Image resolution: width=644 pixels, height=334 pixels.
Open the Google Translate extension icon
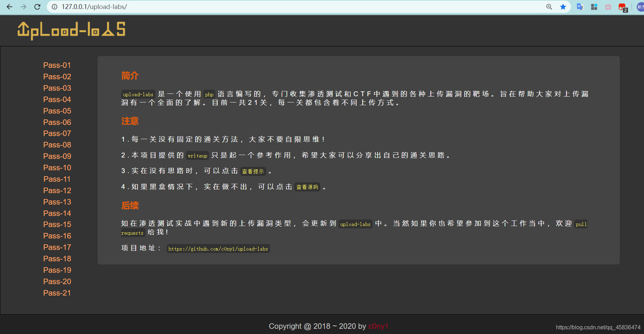(580, 7)
